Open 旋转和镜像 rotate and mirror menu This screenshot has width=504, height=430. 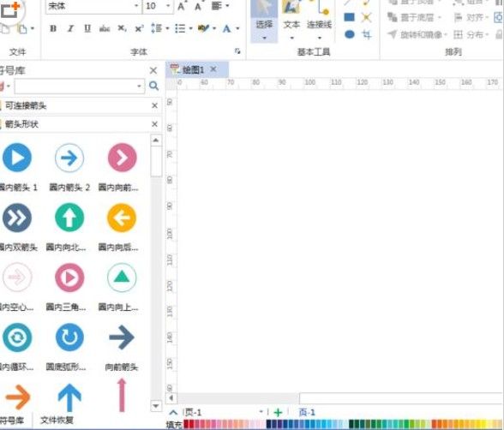[417, 34]
